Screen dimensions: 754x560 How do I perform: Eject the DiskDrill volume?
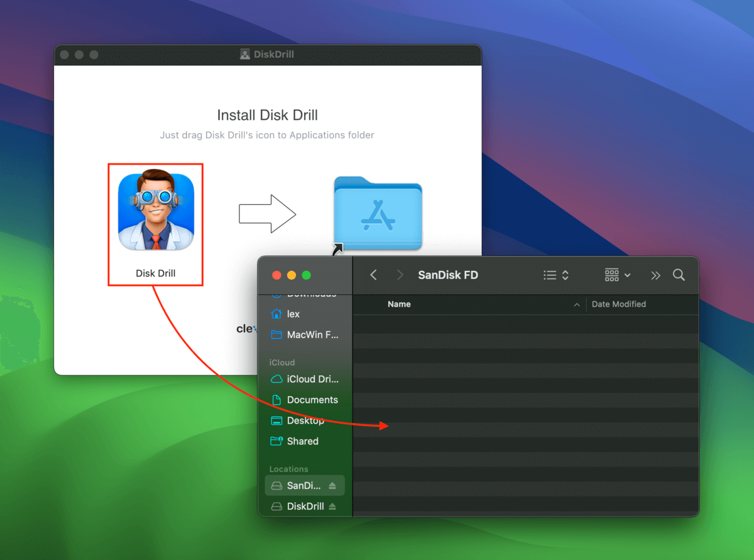[332, 507]
